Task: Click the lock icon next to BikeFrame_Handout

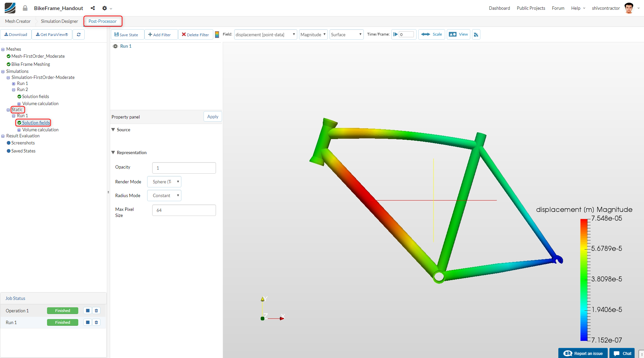Action: (x=25, y=8)
